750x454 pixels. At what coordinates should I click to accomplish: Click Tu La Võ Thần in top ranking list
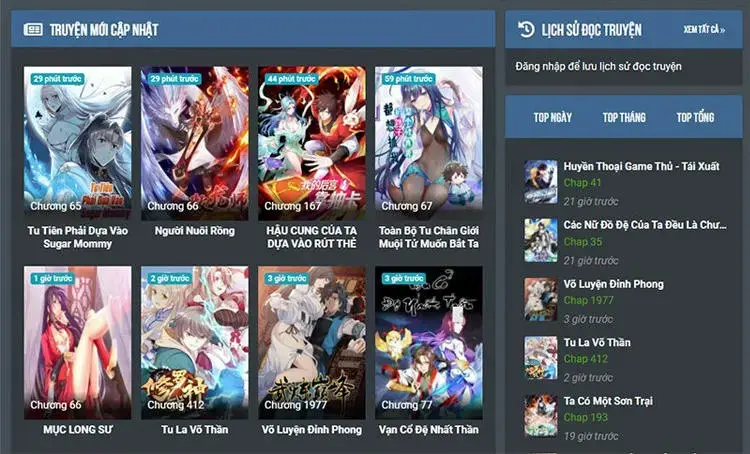tap(597, 343)
